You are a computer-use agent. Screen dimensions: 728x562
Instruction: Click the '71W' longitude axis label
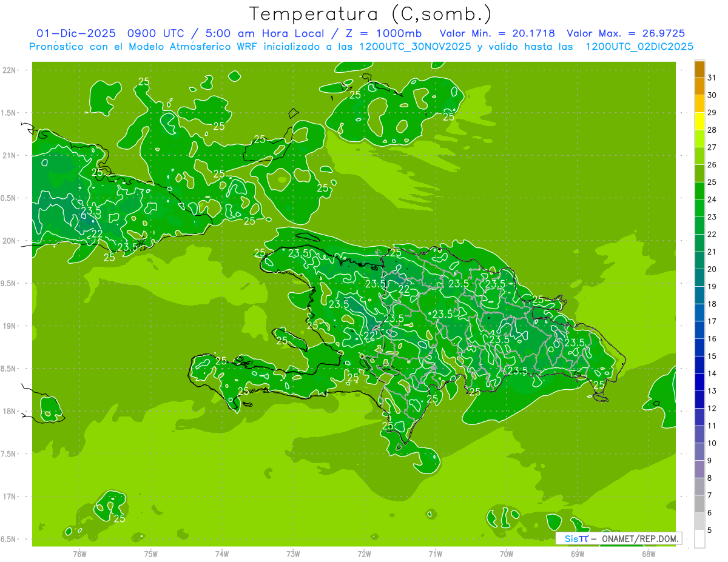point(435,554)
